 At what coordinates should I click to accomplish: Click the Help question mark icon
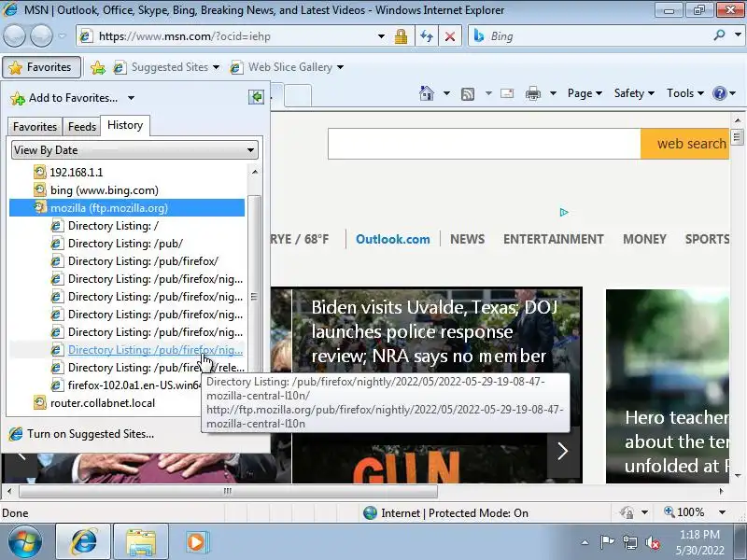[719, 93]
